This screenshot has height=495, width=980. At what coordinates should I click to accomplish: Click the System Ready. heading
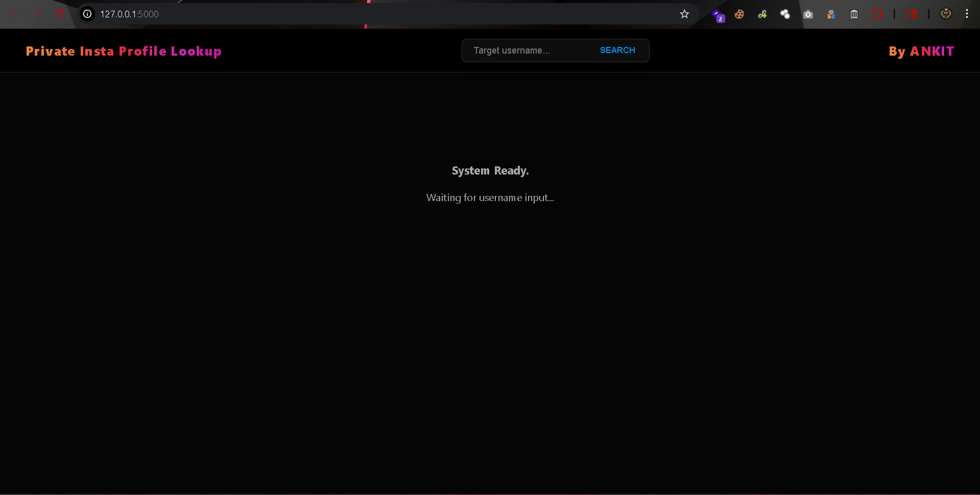[490, 171]
